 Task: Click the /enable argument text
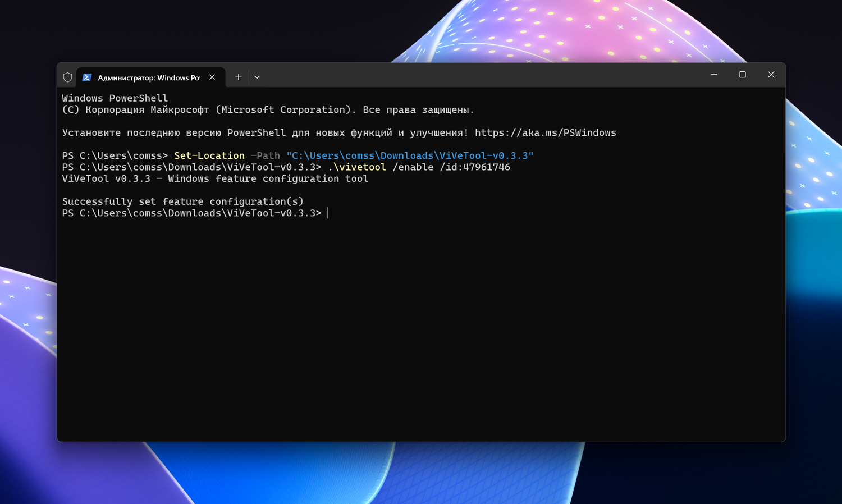[x=413, y=167]
